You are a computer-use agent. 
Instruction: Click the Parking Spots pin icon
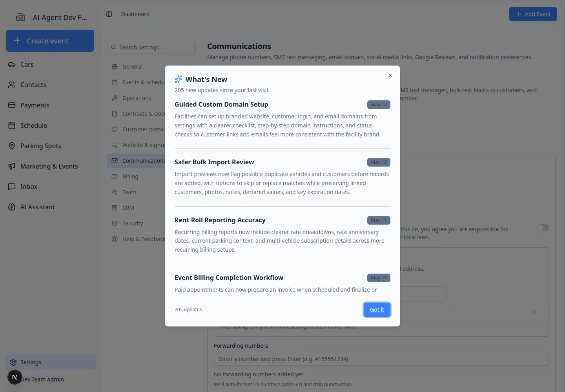coord(12,146)
